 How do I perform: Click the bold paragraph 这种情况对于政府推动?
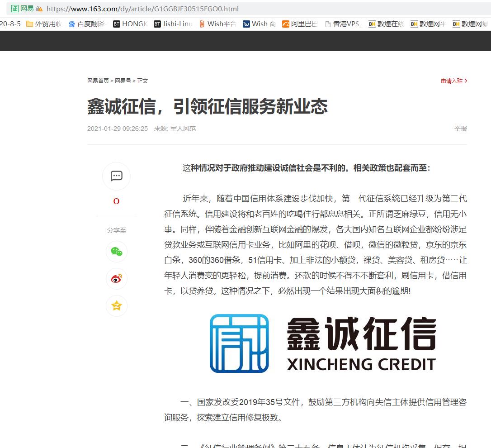pos(306,168)
